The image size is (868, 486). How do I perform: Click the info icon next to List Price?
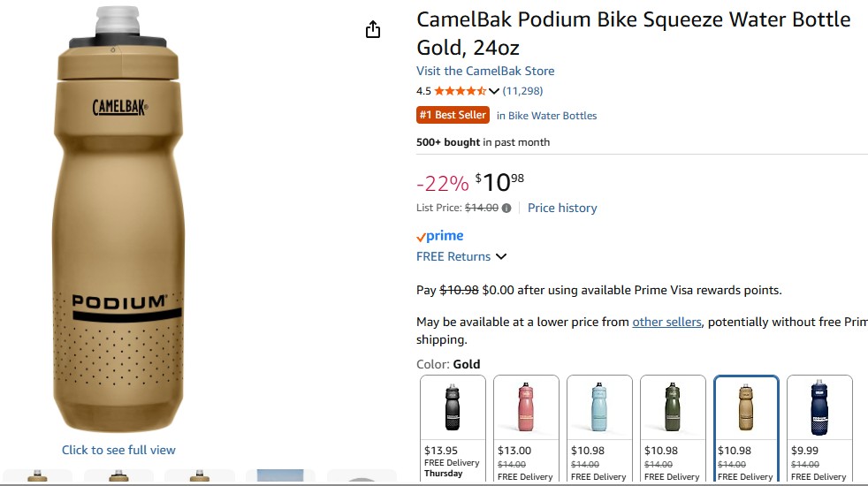[506, 209]
